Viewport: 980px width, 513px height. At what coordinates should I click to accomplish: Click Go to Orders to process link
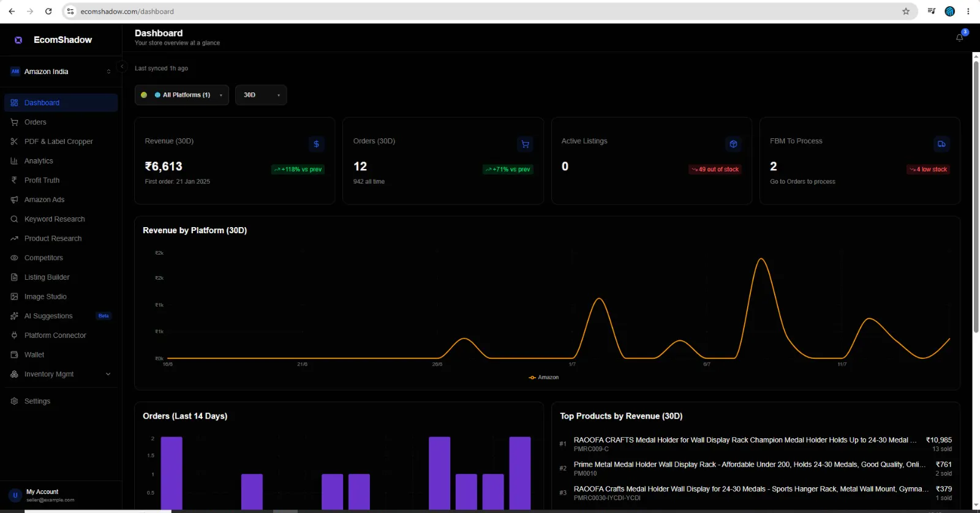tap(802, 182)
